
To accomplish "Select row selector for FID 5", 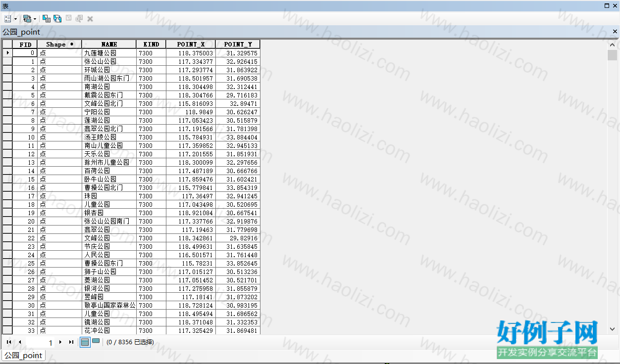I will pos(7,95).
